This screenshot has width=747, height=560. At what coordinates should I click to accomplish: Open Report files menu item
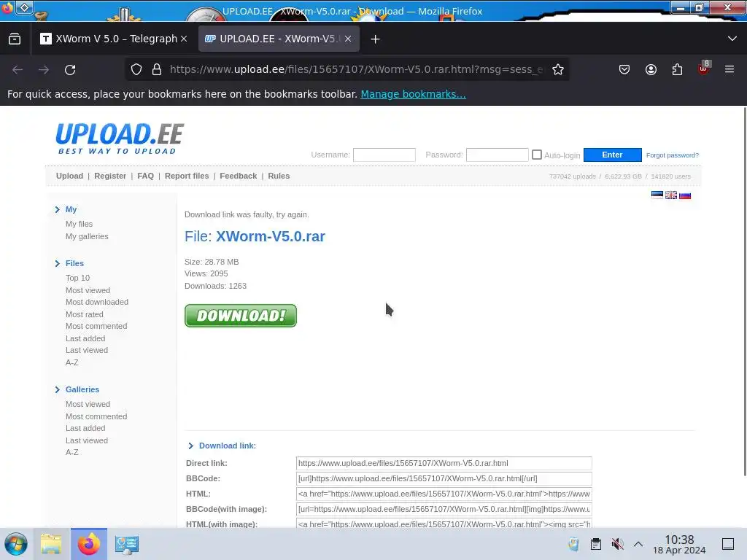tap(187, 176)
